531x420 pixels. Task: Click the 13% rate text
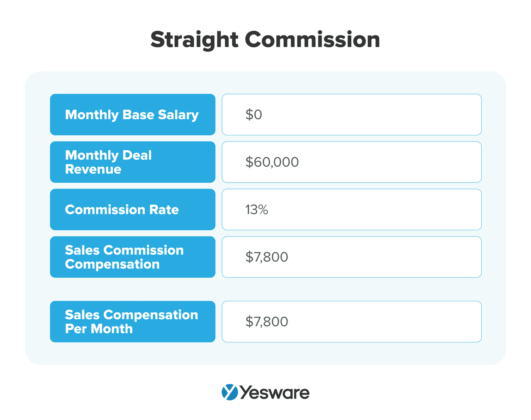257,210
